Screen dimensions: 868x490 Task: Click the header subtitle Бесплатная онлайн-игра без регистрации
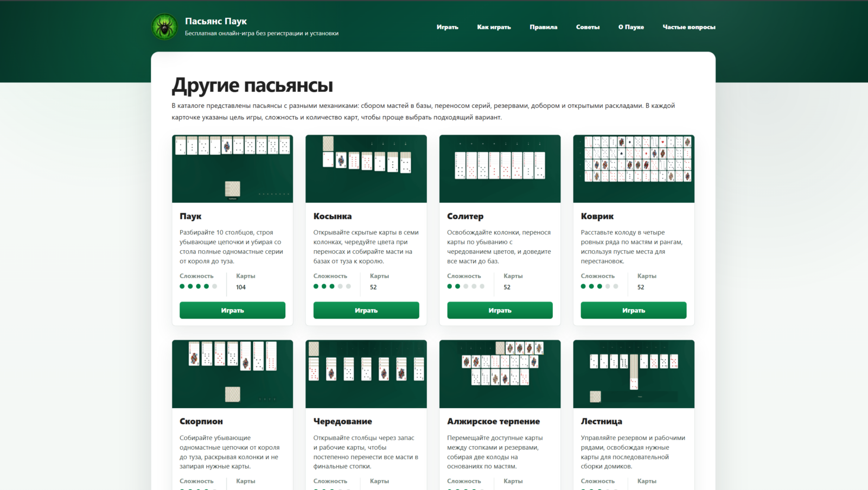click(261, 33)
